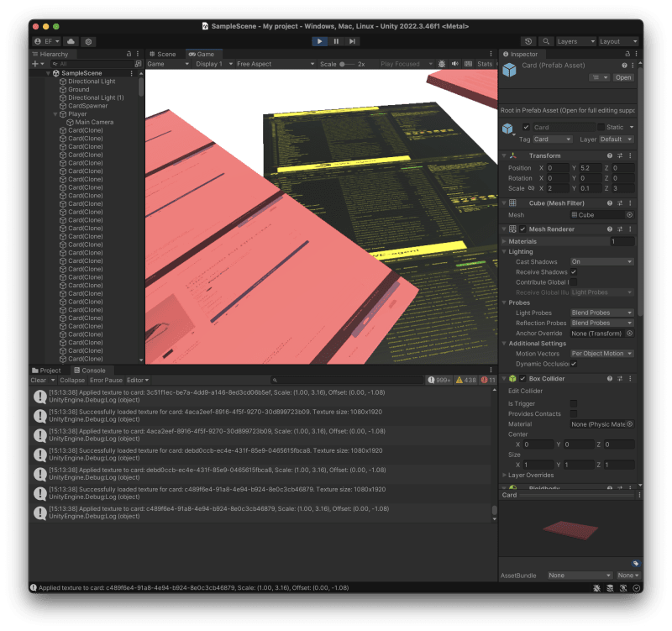Open the Layers dropdown
The width and height of the screenshot is (672, 631).
[575, 41]
